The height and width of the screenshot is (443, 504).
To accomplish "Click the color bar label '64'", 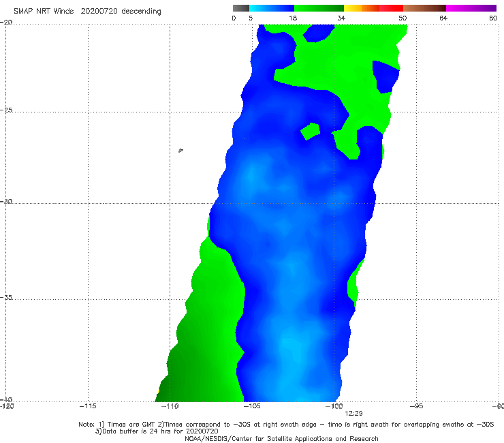I will [x=443, y=18].
